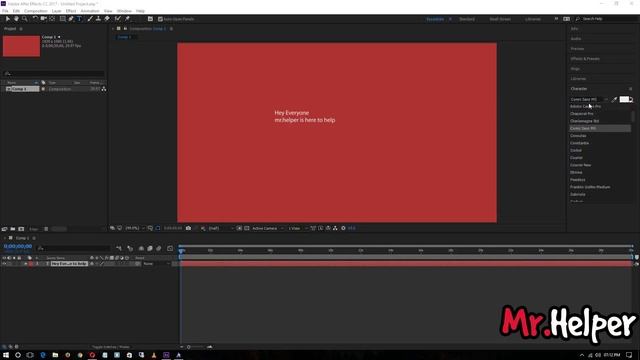This screenshot has width=640, height=360.
Task: Open the layer parent None dropdown
Action: click(x=156, y=264)
